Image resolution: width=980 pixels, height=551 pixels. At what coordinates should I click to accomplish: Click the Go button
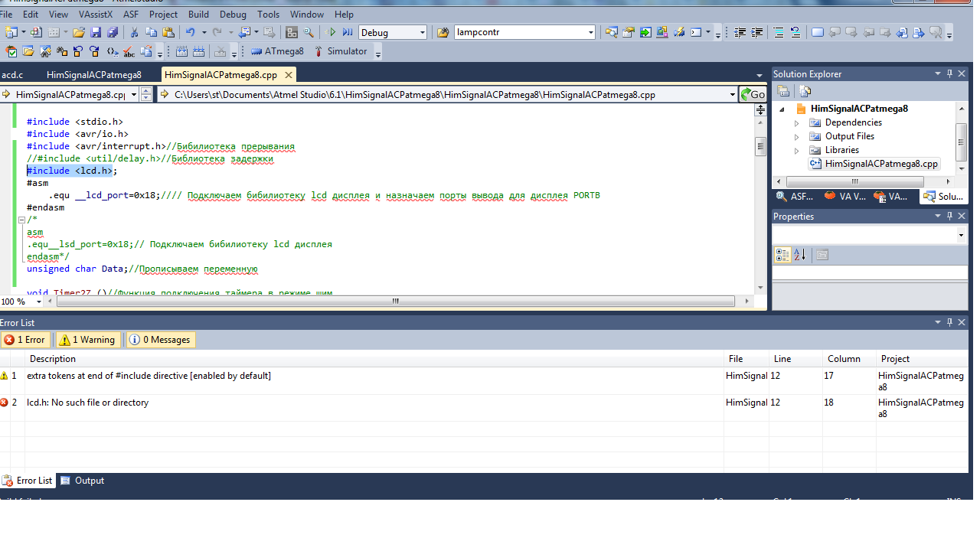(x=753, y=94)
